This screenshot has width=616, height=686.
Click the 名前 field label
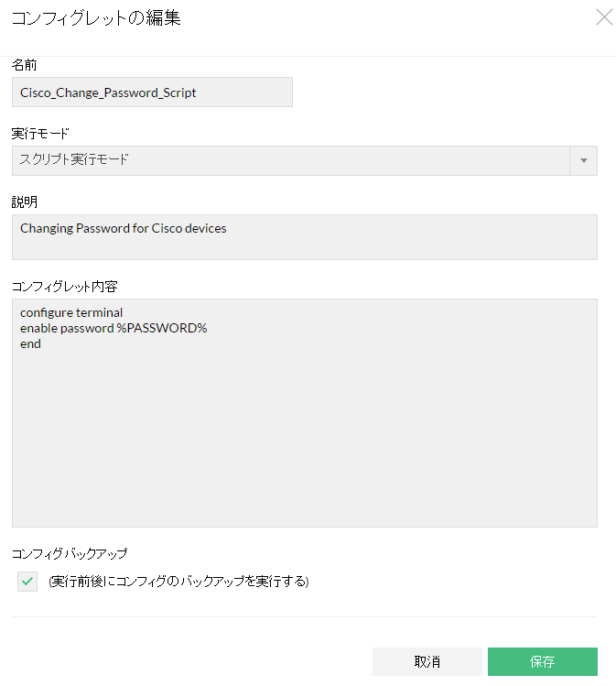(25, 65)
